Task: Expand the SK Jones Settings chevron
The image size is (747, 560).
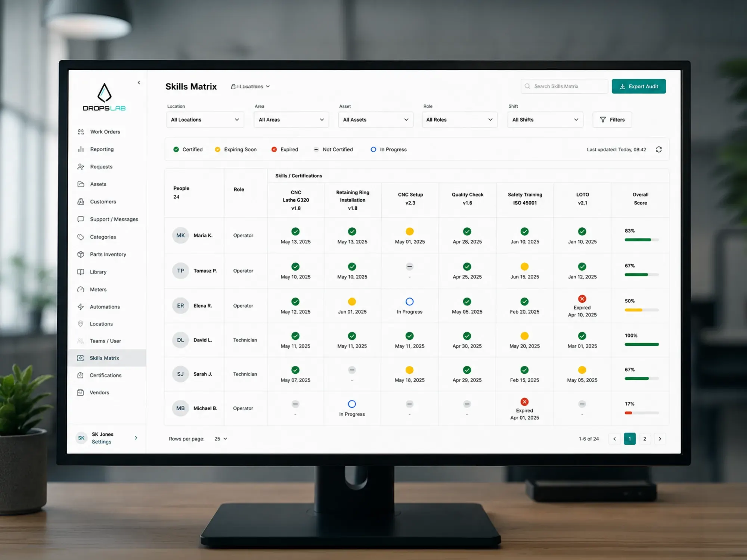Action: (x=136, y=438)
